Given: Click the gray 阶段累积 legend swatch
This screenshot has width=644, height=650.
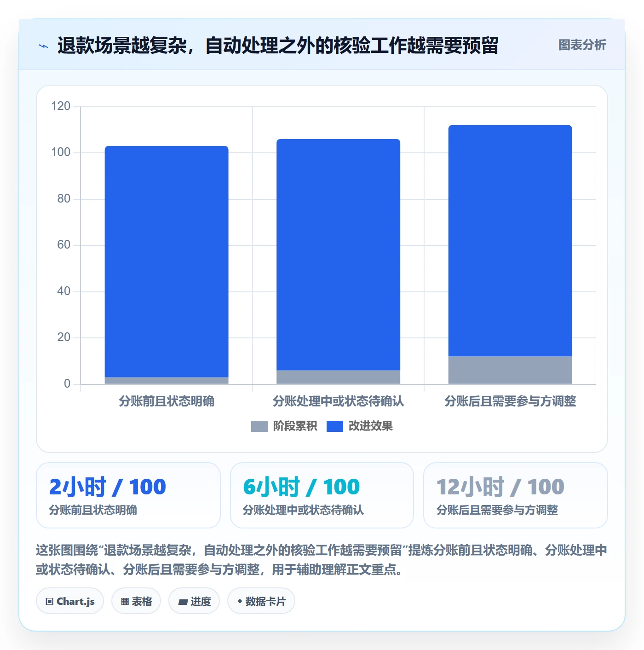Looking at the screenshot, I should coord(259,426).
